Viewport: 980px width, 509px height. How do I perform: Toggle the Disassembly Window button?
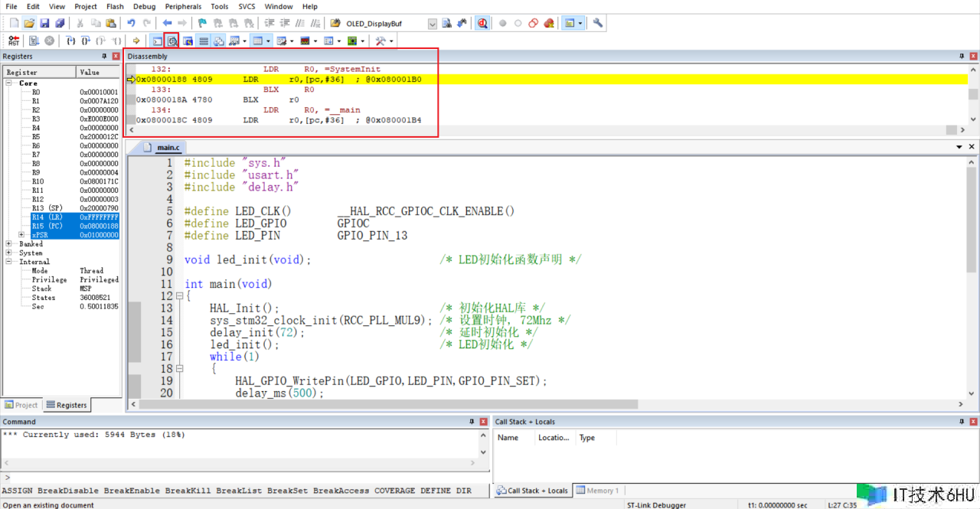click(x=172, y=41)
